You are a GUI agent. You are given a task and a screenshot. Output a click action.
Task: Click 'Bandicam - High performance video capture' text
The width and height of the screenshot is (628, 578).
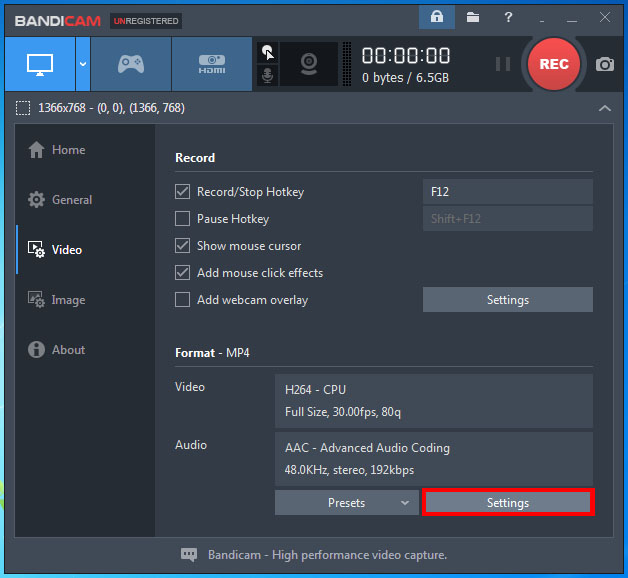[327, 555]
